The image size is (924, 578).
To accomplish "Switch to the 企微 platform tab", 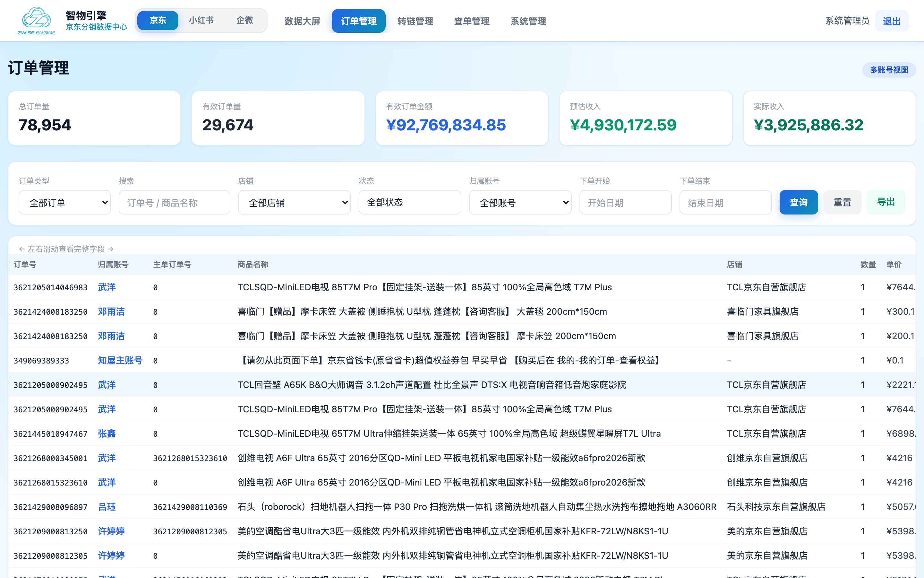I will click(244, 21).
